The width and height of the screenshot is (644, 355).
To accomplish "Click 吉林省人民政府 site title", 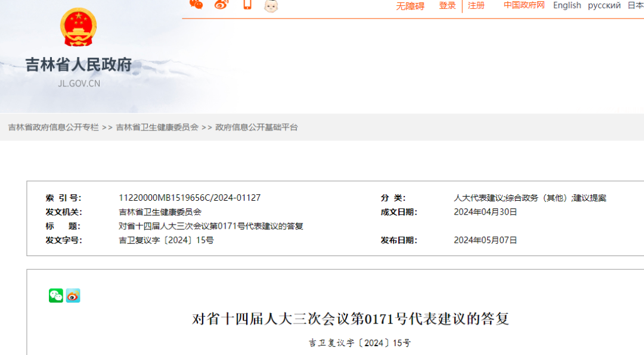I will click(x=79, y=65).
